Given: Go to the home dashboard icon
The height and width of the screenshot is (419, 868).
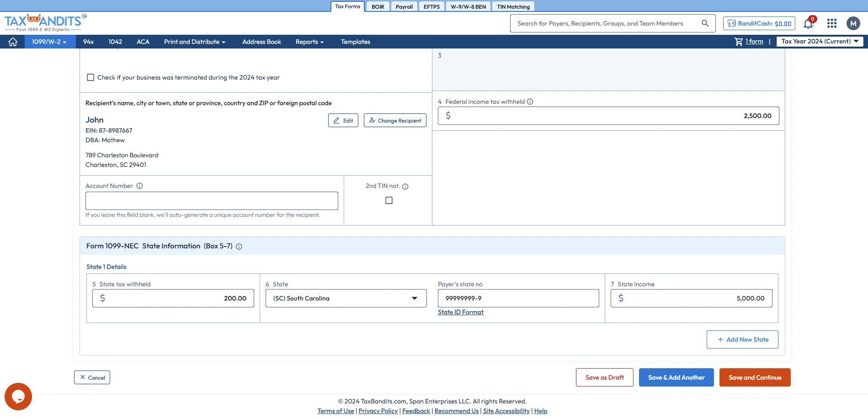Looking at the screenshot, I should [x=13, y=42].
